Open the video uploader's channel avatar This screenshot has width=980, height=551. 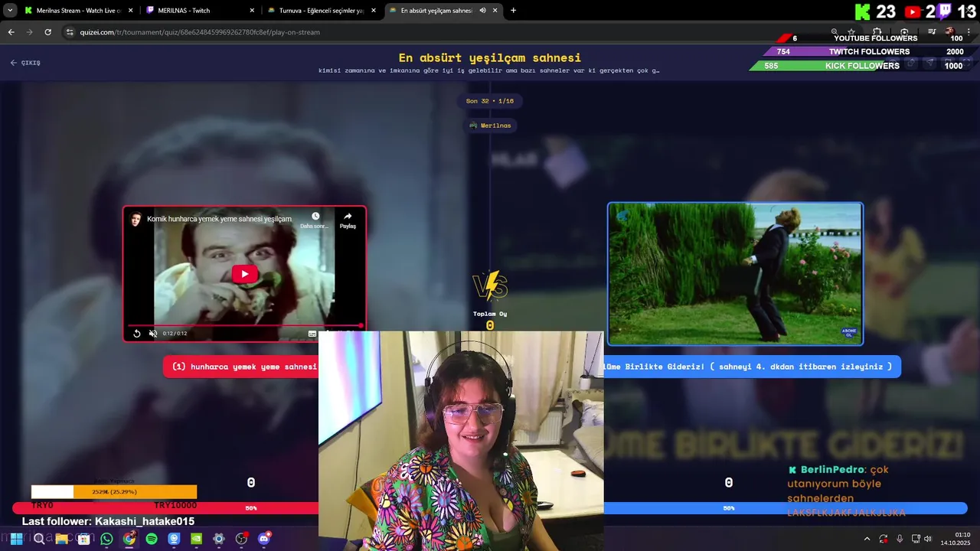click(x=136, y=219)
